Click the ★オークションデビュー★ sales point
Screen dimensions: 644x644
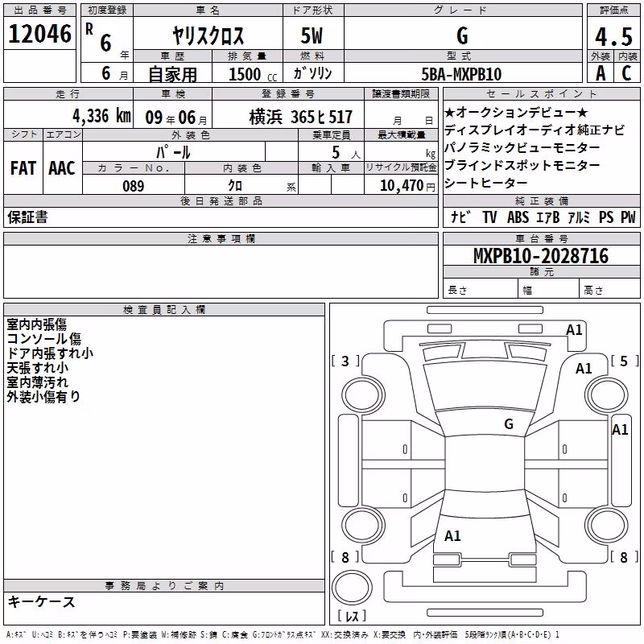[x=516, y=112]
